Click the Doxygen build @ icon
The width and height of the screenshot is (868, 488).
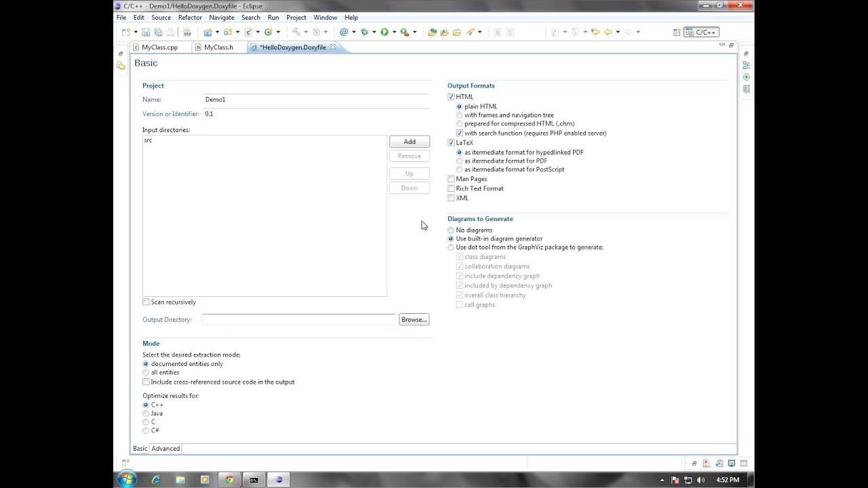pyautogui.click(x=344, y=32)
